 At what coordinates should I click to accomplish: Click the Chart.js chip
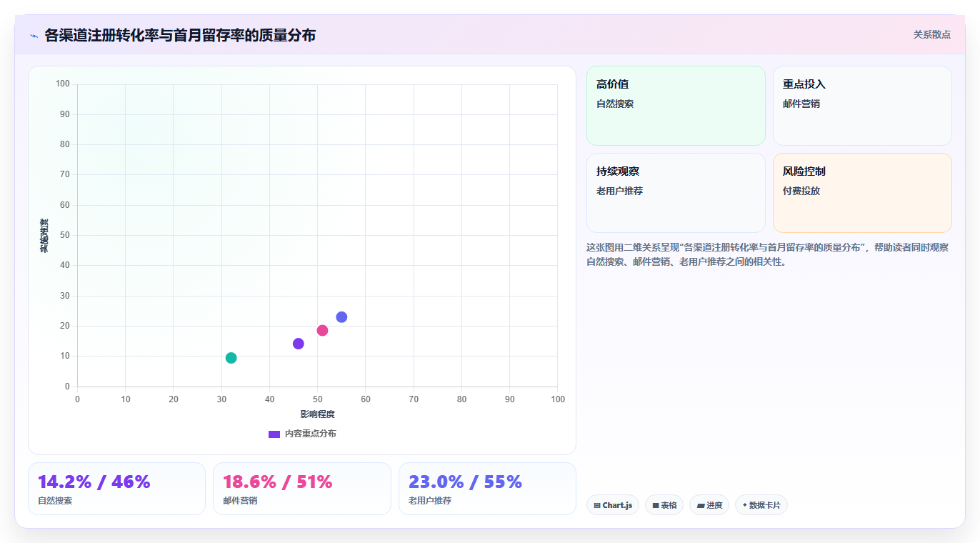click(613, 505)
